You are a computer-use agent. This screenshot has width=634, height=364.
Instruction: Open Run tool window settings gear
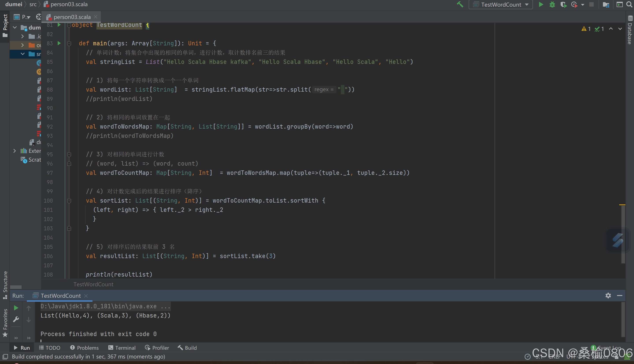pos(608,296)
